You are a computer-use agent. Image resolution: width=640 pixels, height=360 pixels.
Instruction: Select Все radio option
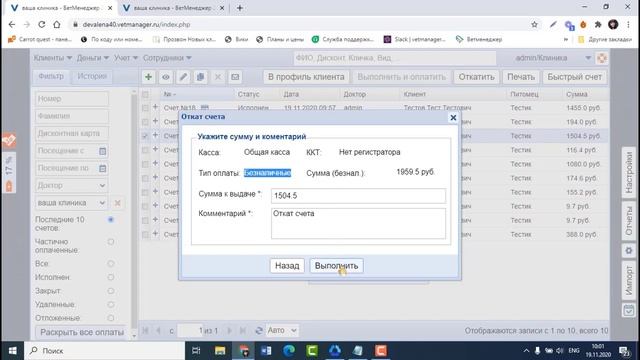coord(111,264)
